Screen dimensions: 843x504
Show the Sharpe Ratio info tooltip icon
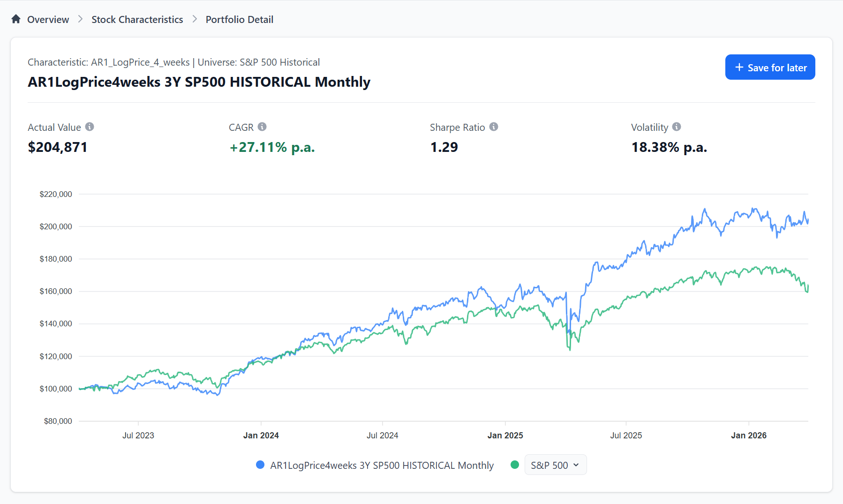click(x=494, y=127)
